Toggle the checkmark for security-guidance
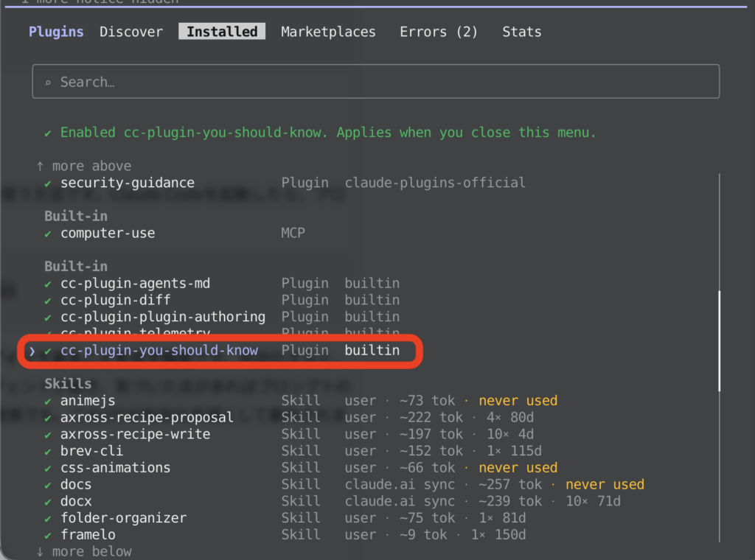 48,183
